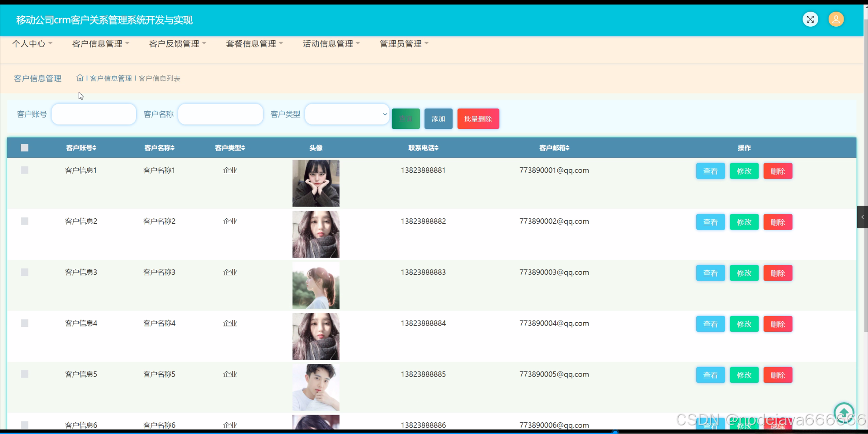Screen dimensions: 868x434
Task: Click the 添加 button
Action: click(438, 119)
